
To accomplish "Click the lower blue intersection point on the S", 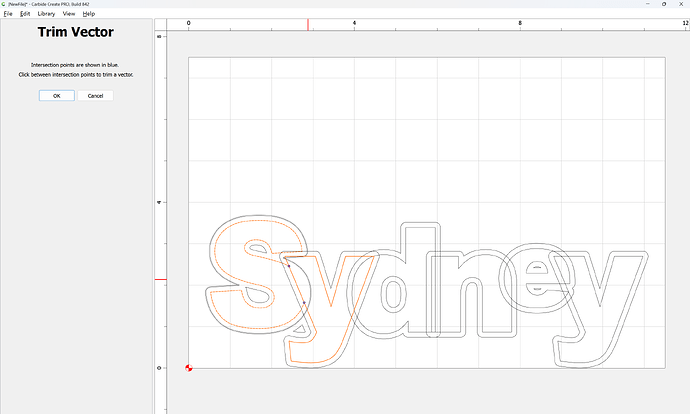I will [x=303, y=302].
